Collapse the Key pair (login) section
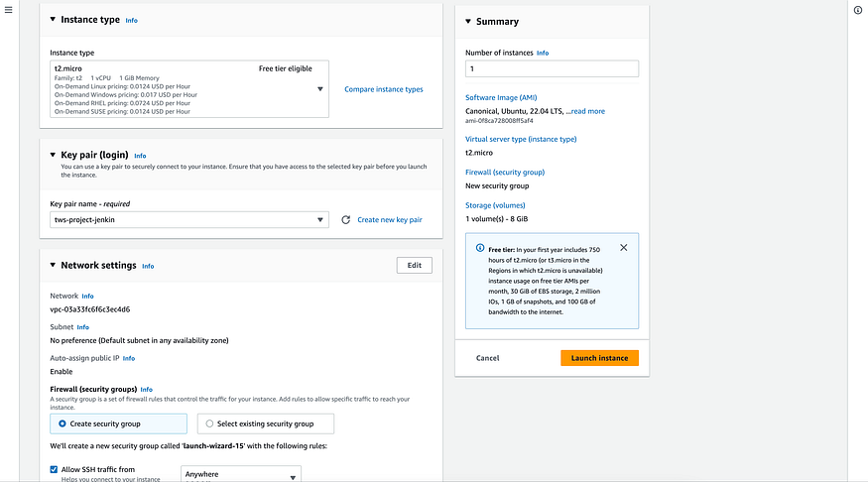868x482 pixels. (53, 156)
